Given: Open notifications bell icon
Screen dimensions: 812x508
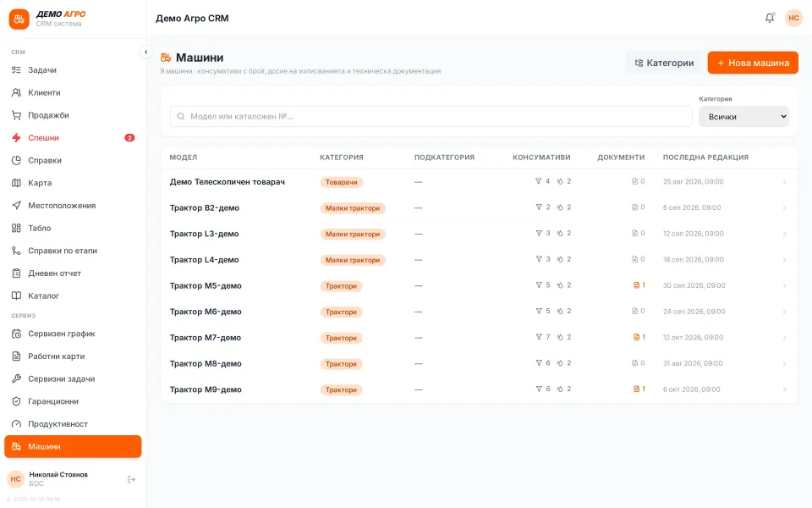Looking at the screenshot, I should pyautogui.click(x=770, y=18).
